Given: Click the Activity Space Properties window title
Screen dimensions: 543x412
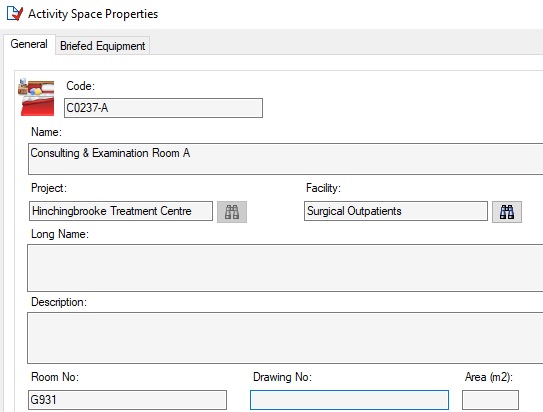Looking at the screenshot, I should point(93,14).
